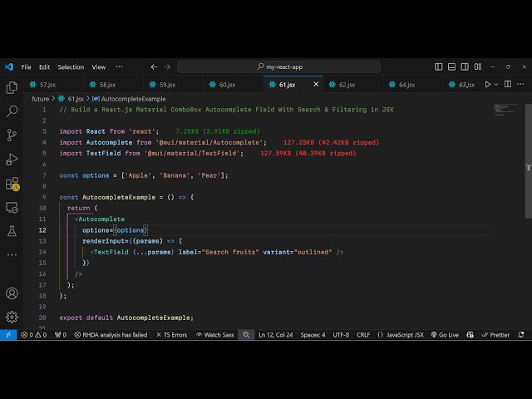The width and height of the screenshot is (532, 399).
Task: Open the Search view icon
Action: (12, 111)
